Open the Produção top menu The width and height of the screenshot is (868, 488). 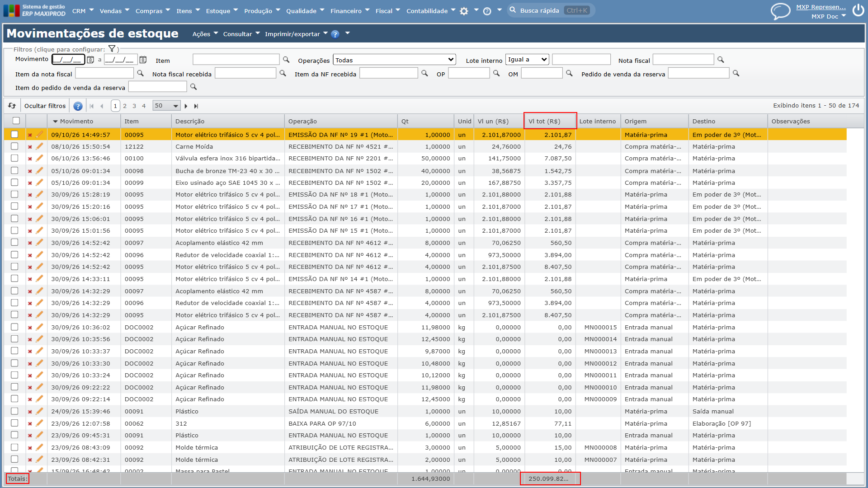tap(262, 11)
